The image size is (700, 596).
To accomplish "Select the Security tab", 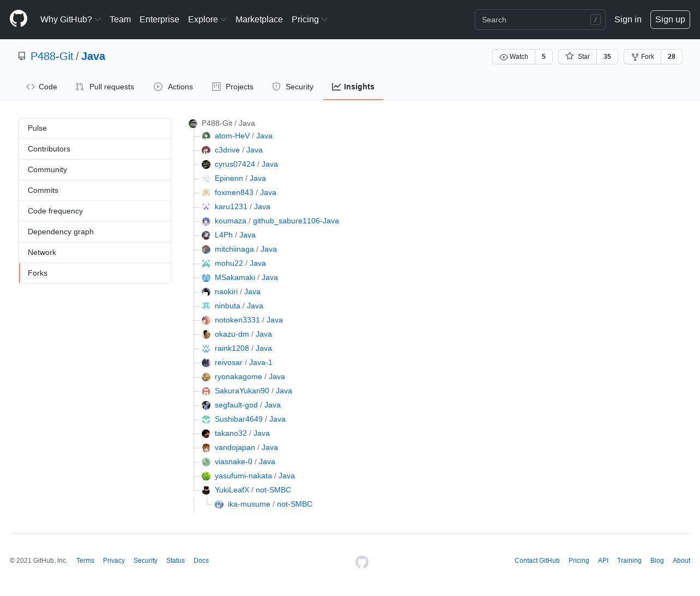I will (293, 87).
